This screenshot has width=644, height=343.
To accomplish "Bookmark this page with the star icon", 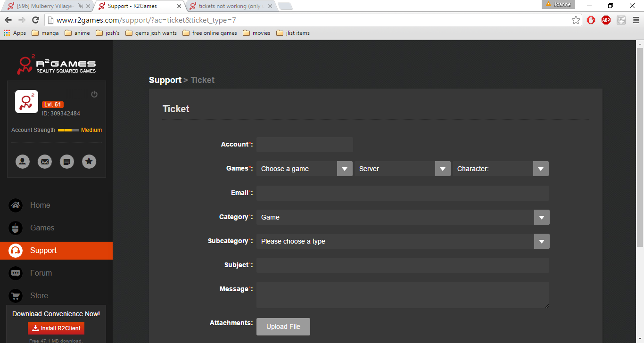I will (x=576, y=20).
